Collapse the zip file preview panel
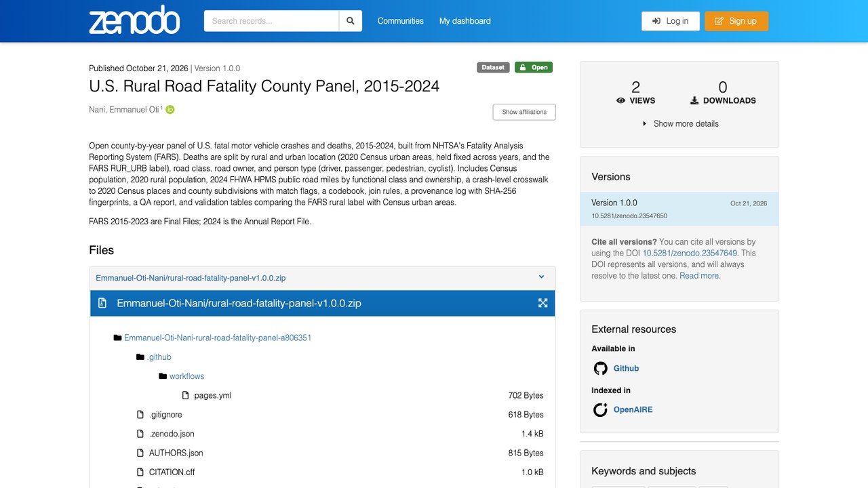 click(x=541, y=277)
